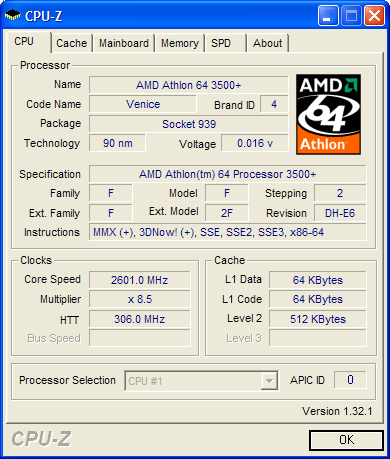Screen dimensions: 390x459
Task: Select the Instructions text field
Action: 228,232
